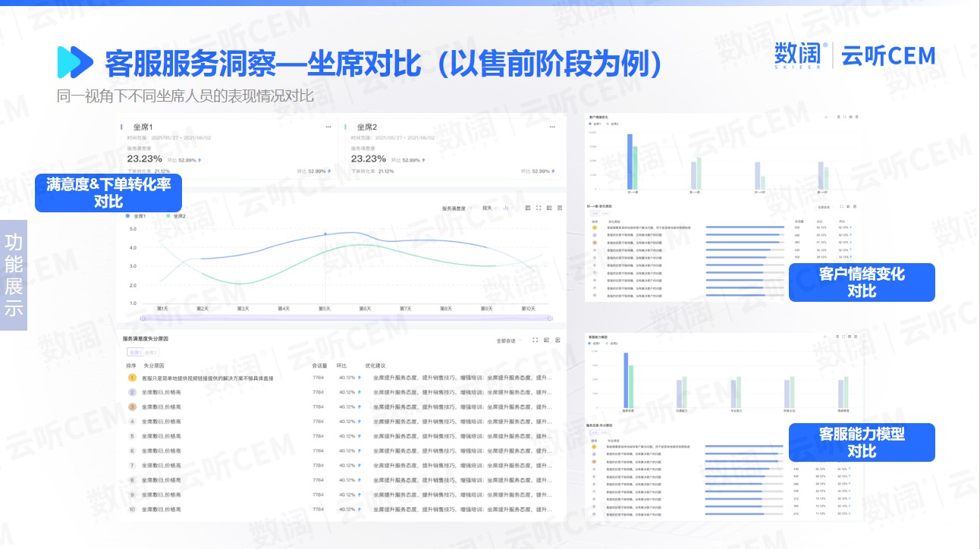This screenshot has height=549, width=980.
Task: Toggle 坐席1 legend in the line chart
Action: (137, 216)
